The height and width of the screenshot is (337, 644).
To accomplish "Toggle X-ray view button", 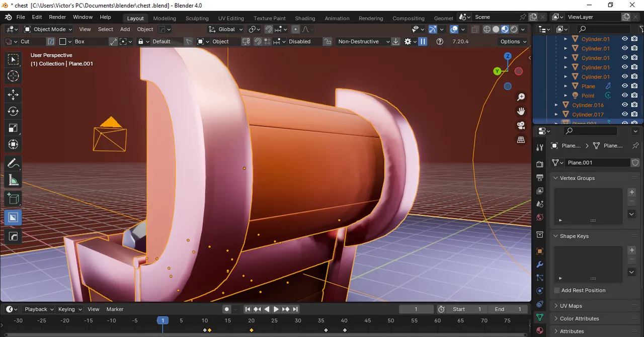I will [x=475, y=30].
